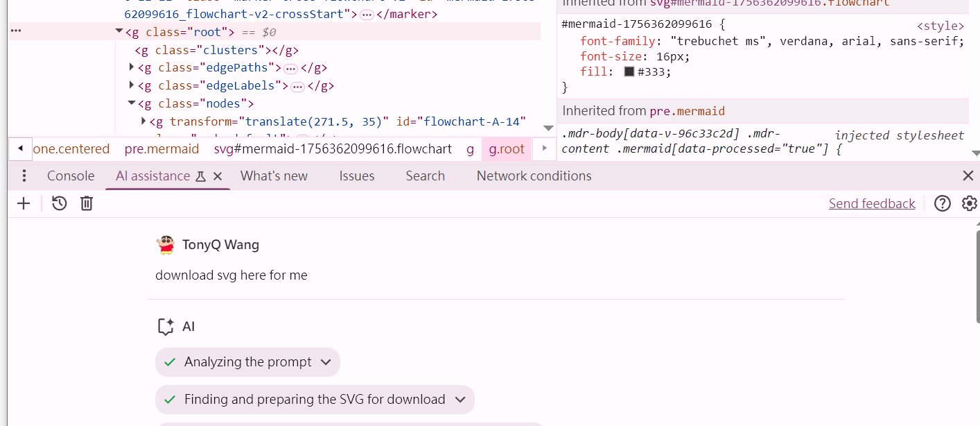Collapse the nodes group element
The image size is (980, 426).
click(132, 103)
